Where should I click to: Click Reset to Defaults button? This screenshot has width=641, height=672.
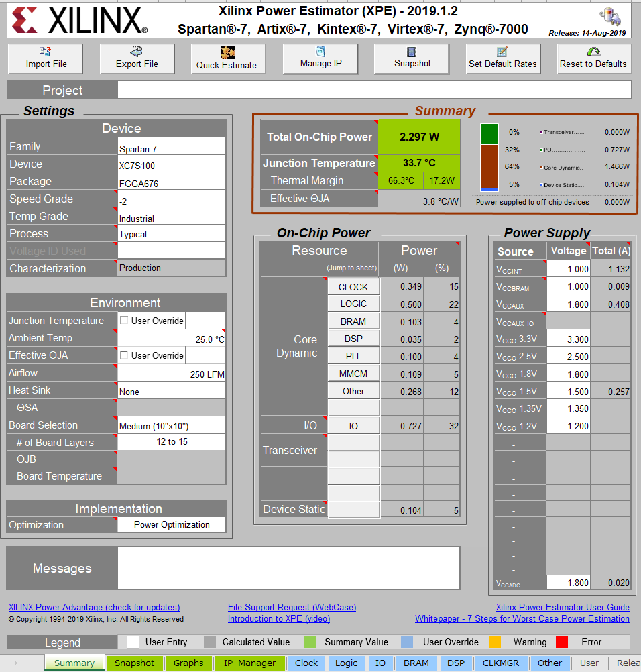[594, 59]
